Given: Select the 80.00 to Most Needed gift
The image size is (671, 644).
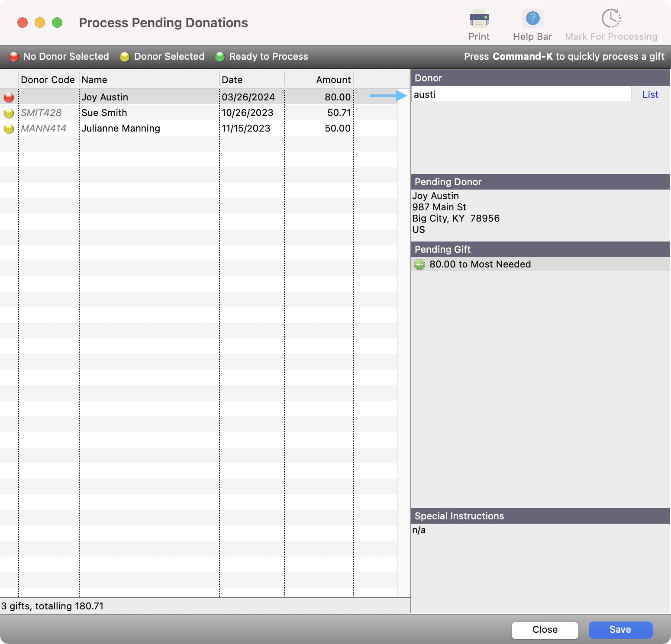Looking at the screenshot, I should point(480,264).
